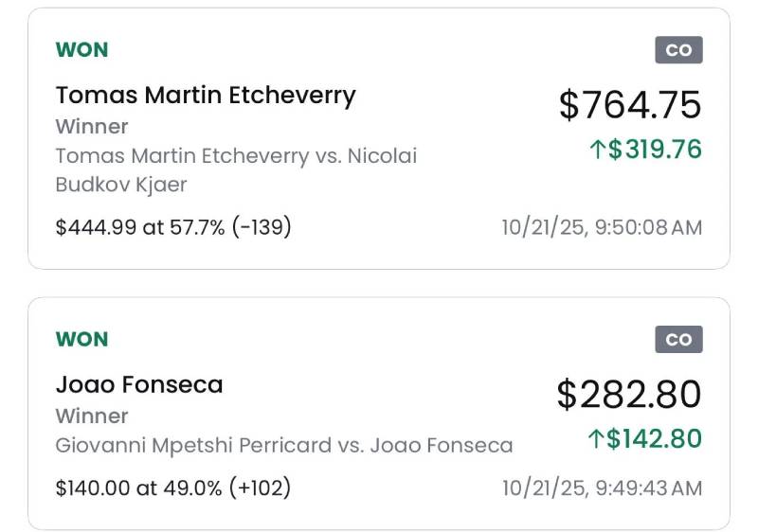
Task: Click Winner label under Joao Fonseca
Action: point(92,416)
